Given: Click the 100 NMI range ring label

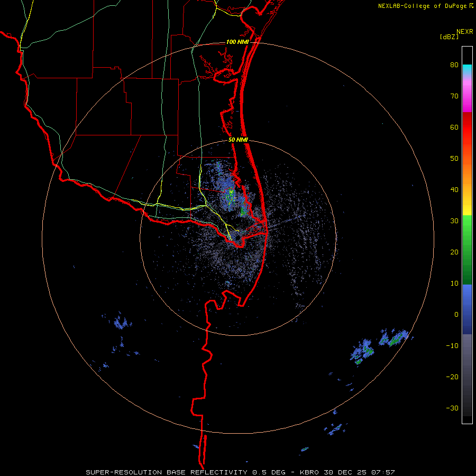Looking at the screenshot, I should (237, 42).
